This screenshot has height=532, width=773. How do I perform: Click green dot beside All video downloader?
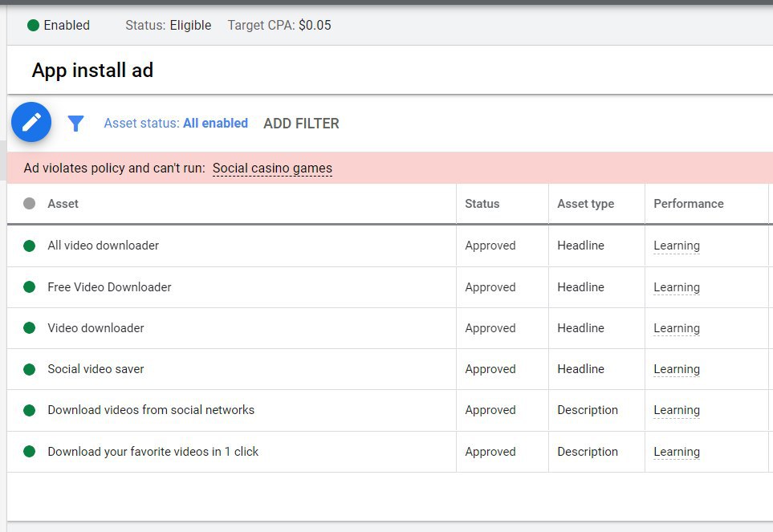pyautogui.click(x=30, y=246)
